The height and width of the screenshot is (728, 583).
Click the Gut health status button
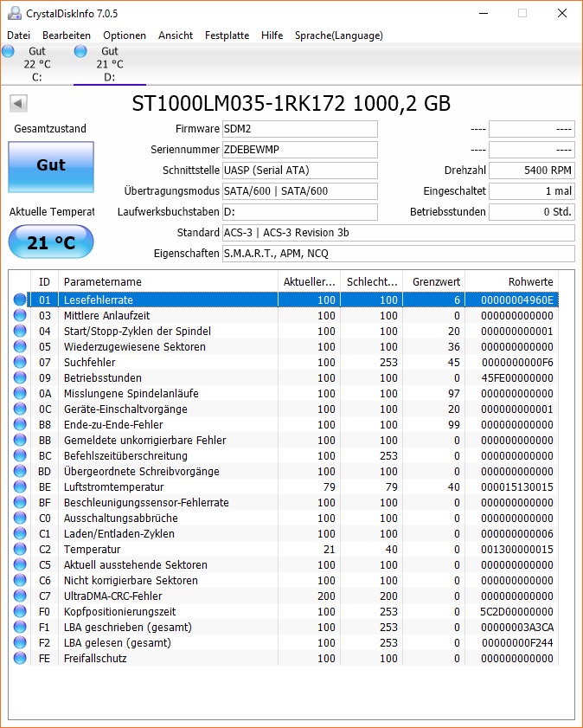point(51,167)
